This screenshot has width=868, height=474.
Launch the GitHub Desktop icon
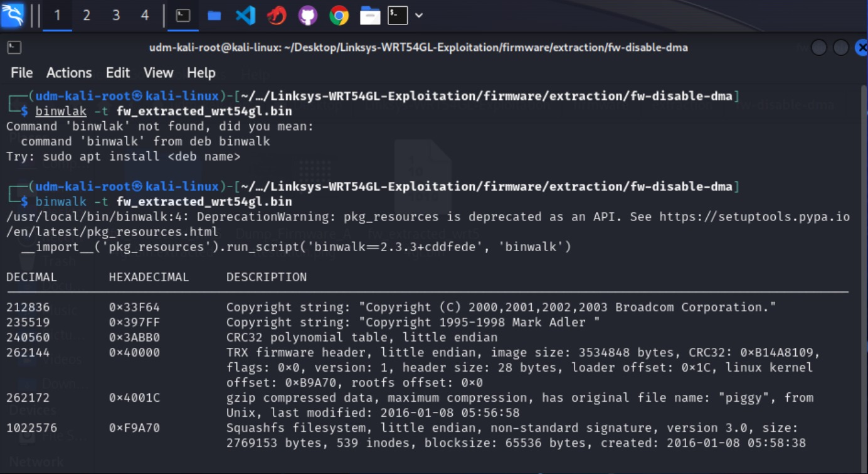pyautogui.click(x=307, y=15)
